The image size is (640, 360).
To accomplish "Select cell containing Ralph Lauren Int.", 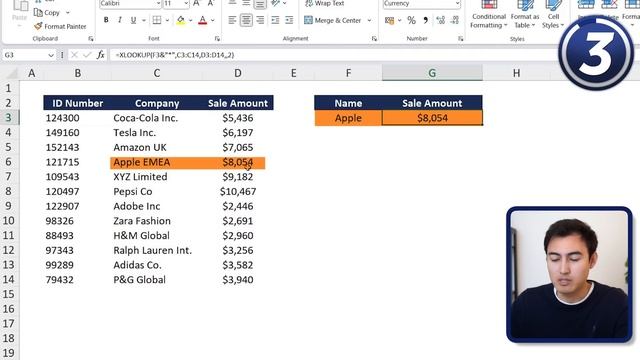I will pyautogui.click(x=157, y=250).
